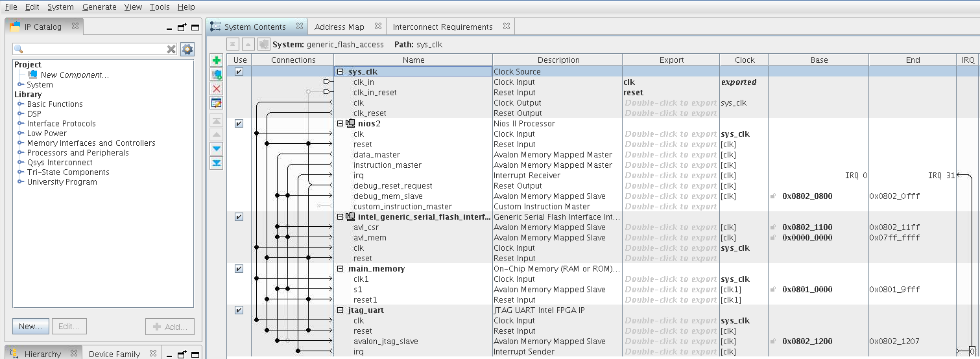This screenshot has width=980, height=359.
Task: Expand Processors and Peripherals library category
Action: 21,153
